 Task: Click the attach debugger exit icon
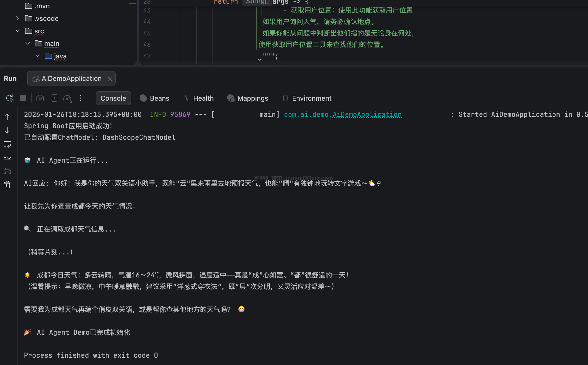[x=54, y=98]
